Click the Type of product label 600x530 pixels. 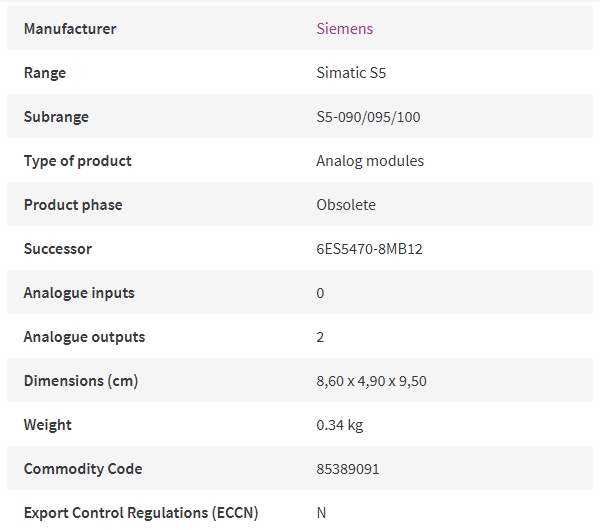click(78, 161)
